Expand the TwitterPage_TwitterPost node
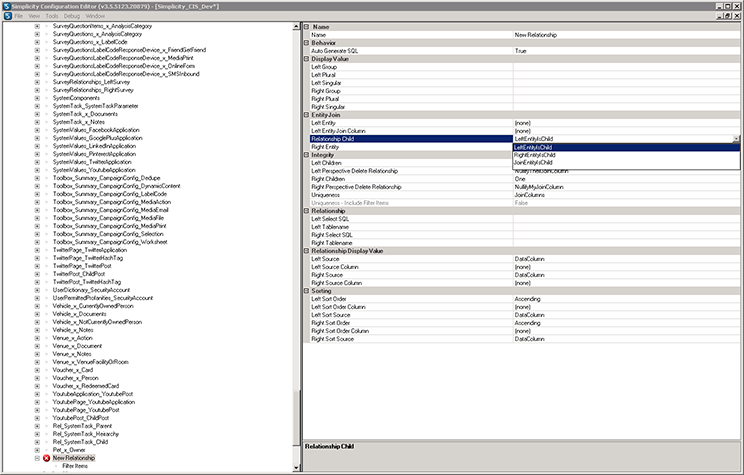This screenshot has width=744, height=475. click(37, 266)
